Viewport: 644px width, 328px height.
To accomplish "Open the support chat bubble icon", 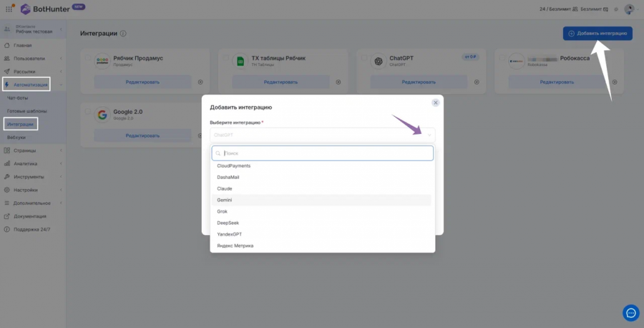I will point(631,313).
